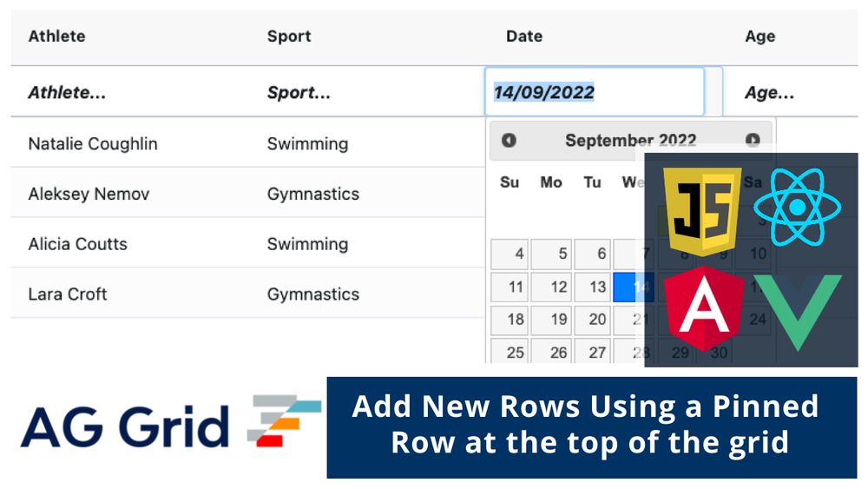The height and width of the screenshot is (489, 868).
Task: Click the AG Grid logo
Action: coord(171,424)
